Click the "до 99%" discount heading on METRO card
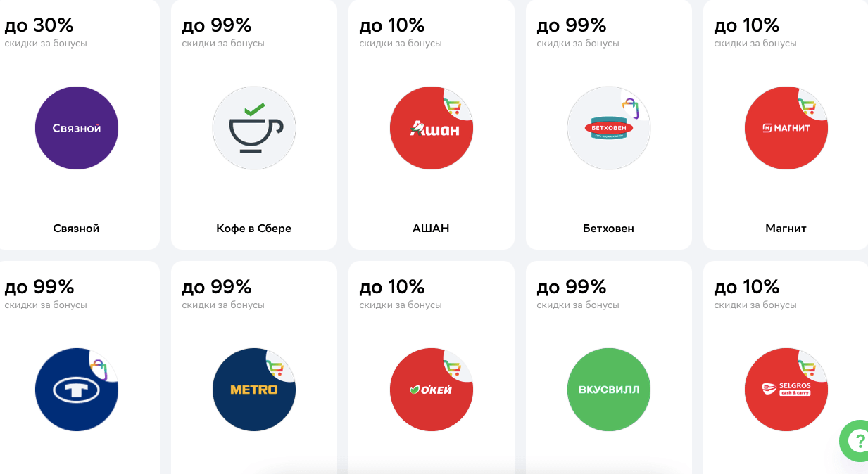The image size is (868, 474). 217,287
